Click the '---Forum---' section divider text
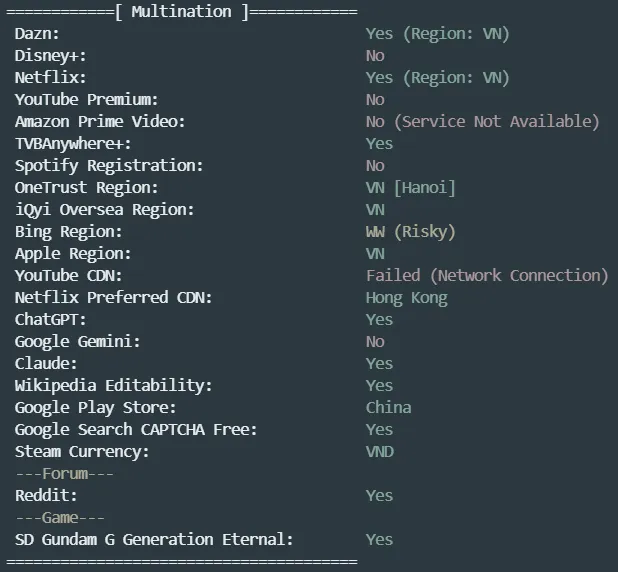 click(x=64, y=473)
